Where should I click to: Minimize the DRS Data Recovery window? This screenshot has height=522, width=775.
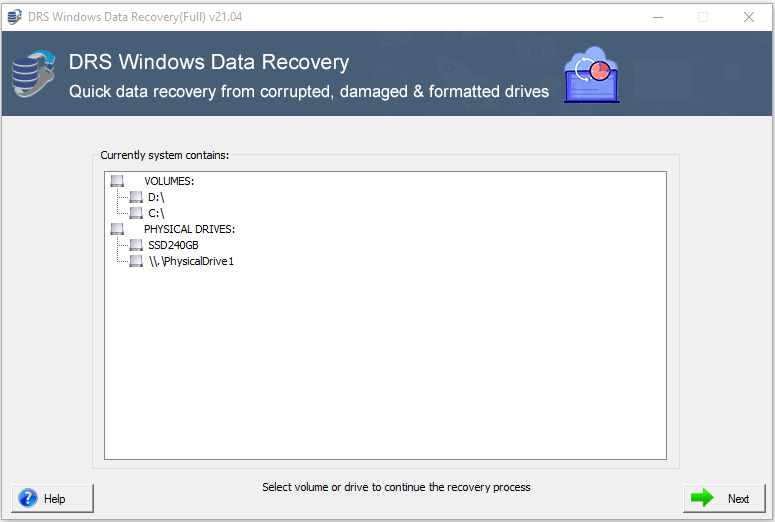coord(658,17)
